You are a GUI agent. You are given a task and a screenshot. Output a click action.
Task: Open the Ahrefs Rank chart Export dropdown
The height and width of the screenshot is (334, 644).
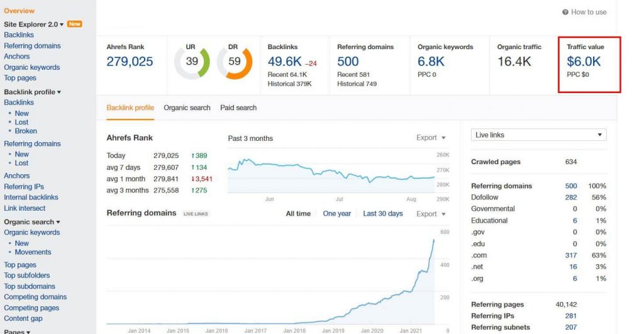pyautogui.click(x=431, y=138)
